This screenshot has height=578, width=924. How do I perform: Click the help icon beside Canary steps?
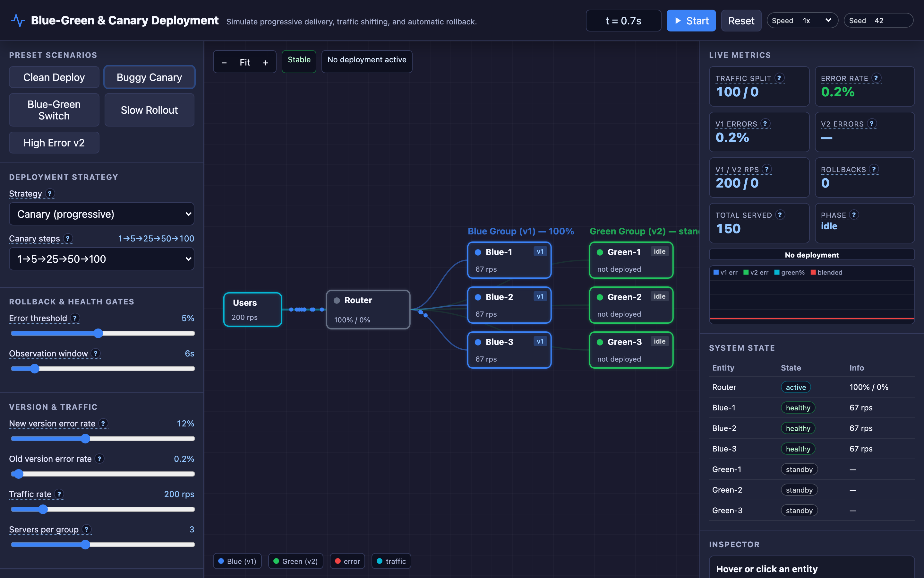coord(68,239)
